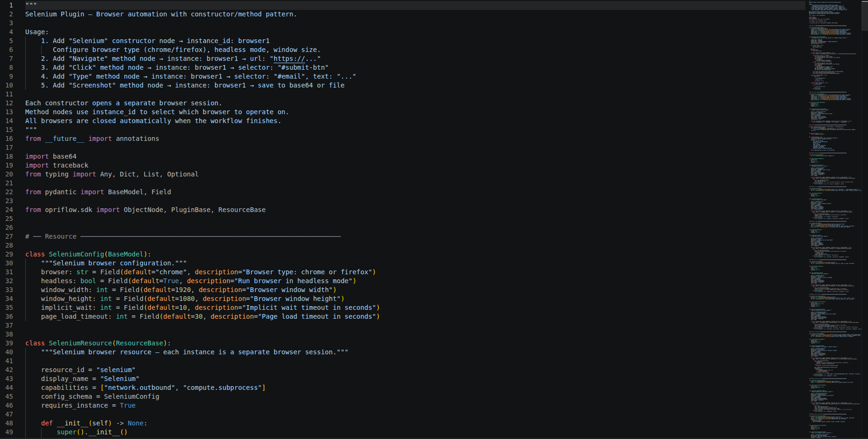Click the resource_id attribute
The width and height of the screenshot is (868, 439).
pyautogui.click(x=63, y=370)
